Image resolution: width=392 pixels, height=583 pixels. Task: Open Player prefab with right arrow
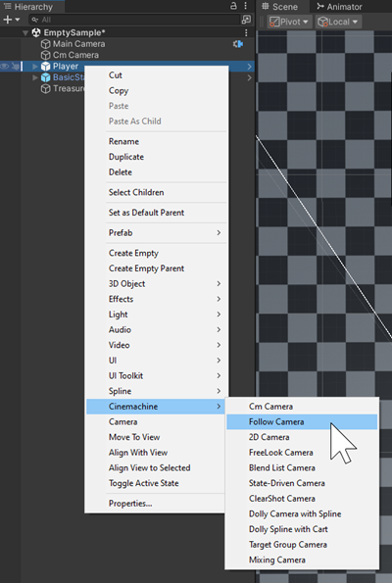pyautogui.click(x=249, y=67)
